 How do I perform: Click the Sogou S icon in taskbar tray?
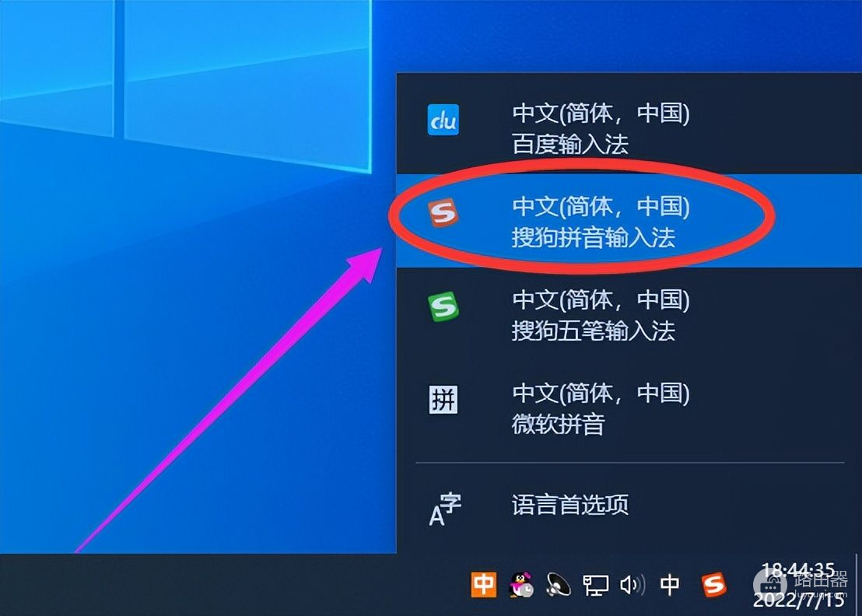pyautogui.click(x=714, y=585)
